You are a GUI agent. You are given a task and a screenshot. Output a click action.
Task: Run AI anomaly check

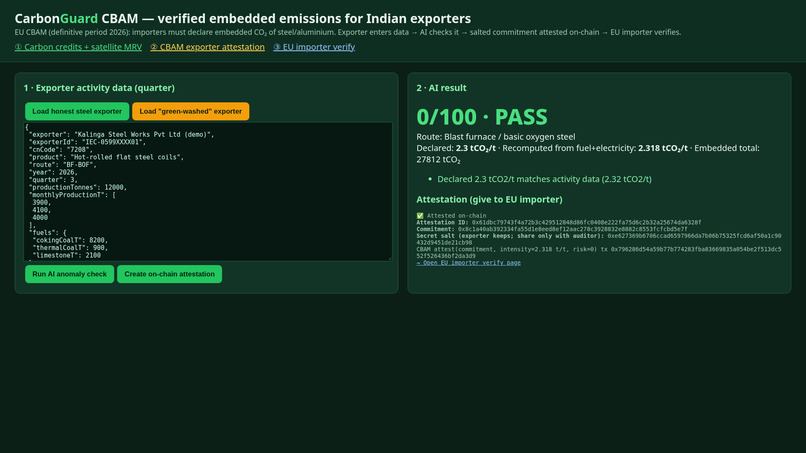[69, 274]
